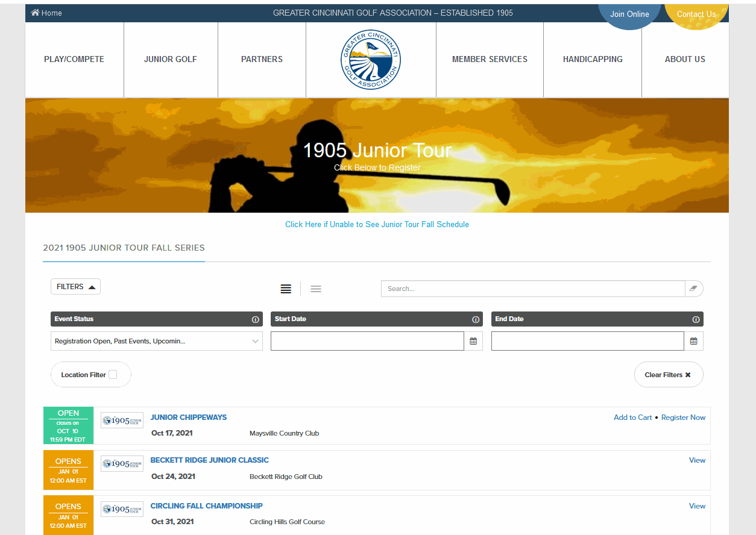Open JUNIOR CHIPPEWAYS event link
The image size is (756, 535).
(189, 417)
